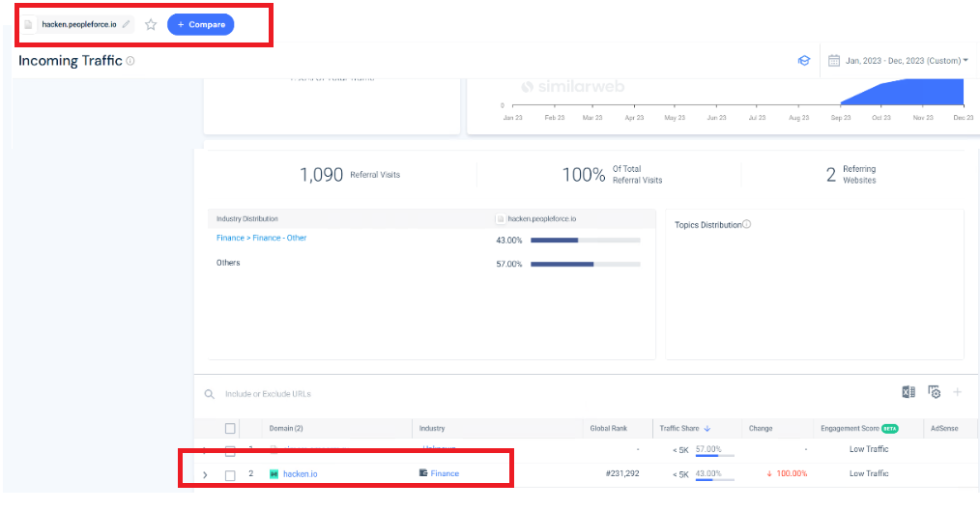Viewport: 980px width, 511px height.
Task: Toggle the select-all checkbox in table header
Action: pos(230,429)
